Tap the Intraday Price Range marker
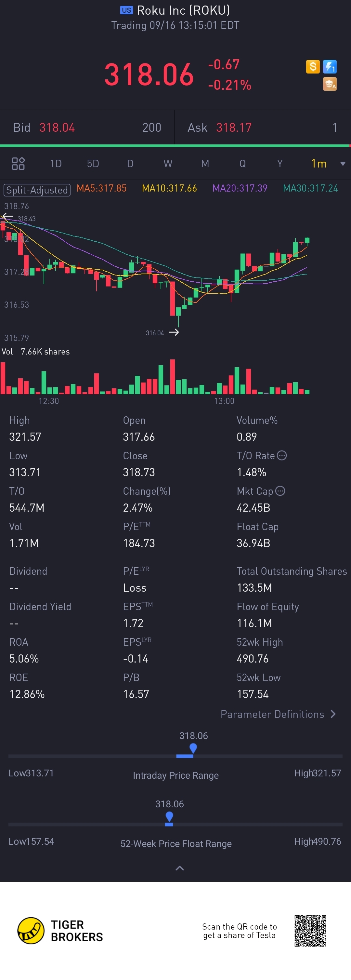 (193, 749)
